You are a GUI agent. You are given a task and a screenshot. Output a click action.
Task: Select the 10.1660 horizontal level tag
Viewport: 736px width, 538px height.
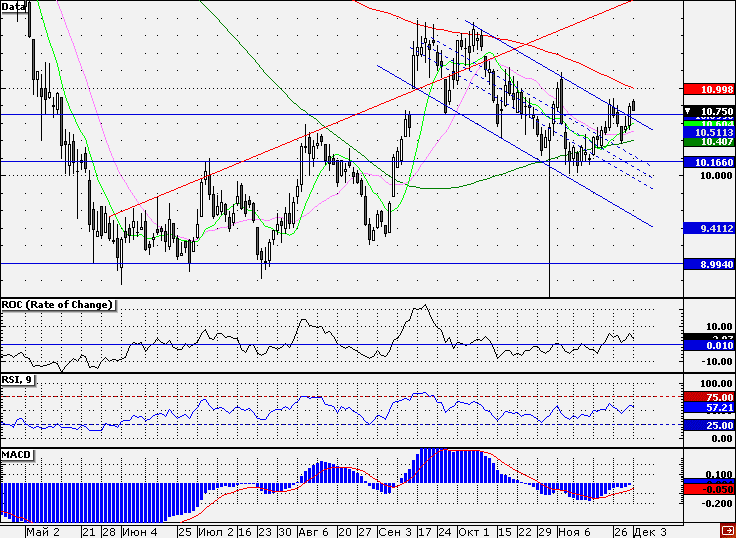click(x=707, y=161)
